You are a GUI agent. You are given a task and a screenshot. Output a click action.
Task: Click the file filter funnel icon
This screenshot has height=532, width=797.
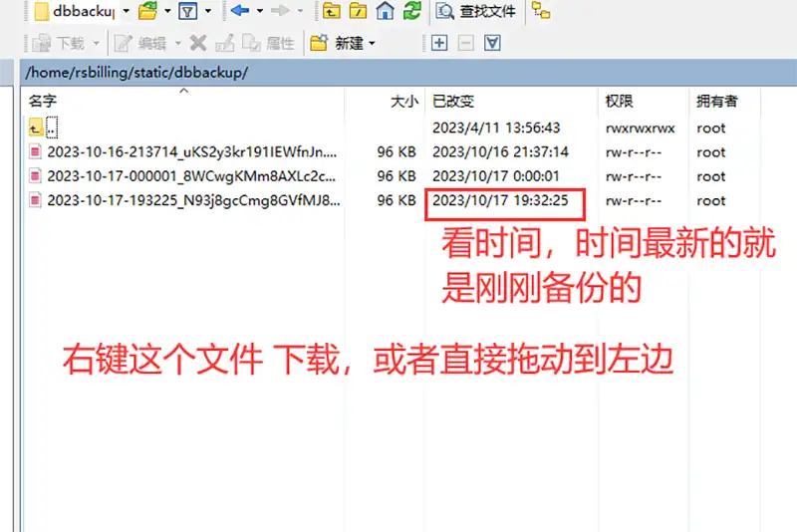pos(187,11)
